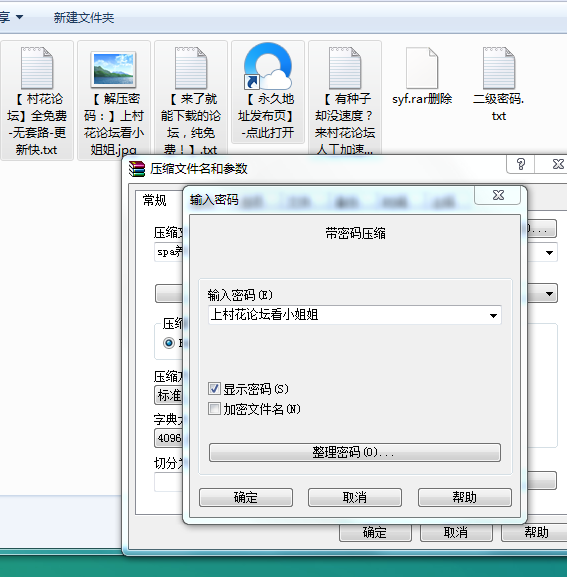
Task: Select the 来了就能下载的论坛 txt file icon
Action: tap(191, 68)
